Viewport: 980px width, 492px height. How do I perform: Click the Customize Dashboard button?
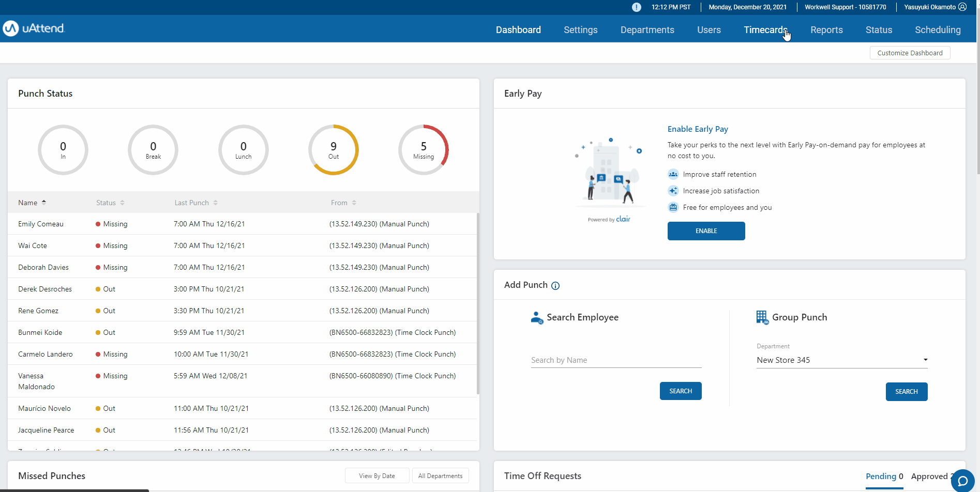(910, 53)
